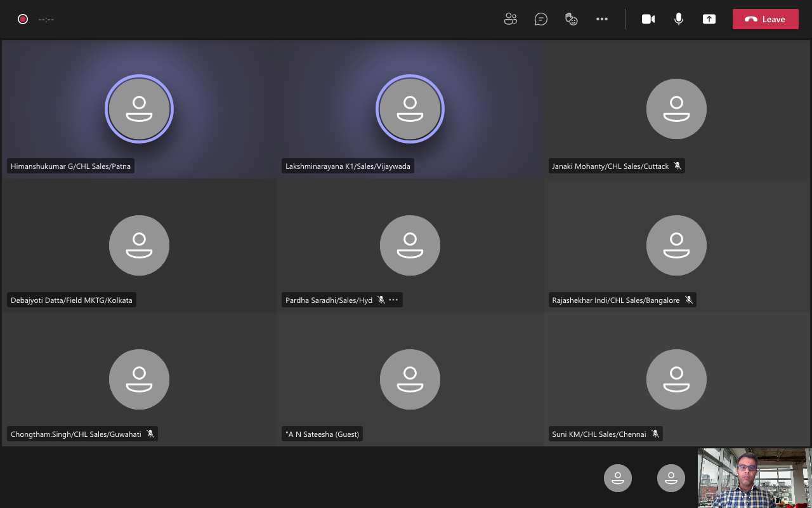Screen dimensions: 812x508
Task: Toggle the microphone mute
Action: (x=679, y=19)
